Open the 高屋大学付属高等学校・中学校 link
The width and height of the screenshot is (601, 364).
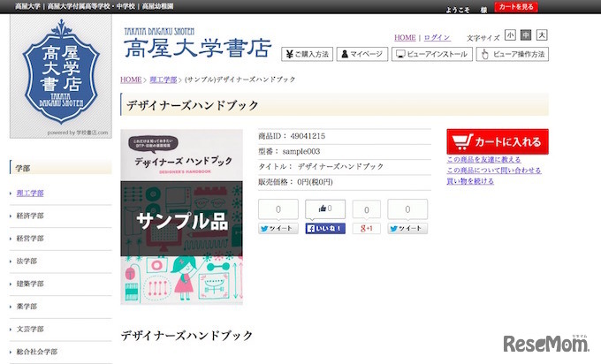91,6
